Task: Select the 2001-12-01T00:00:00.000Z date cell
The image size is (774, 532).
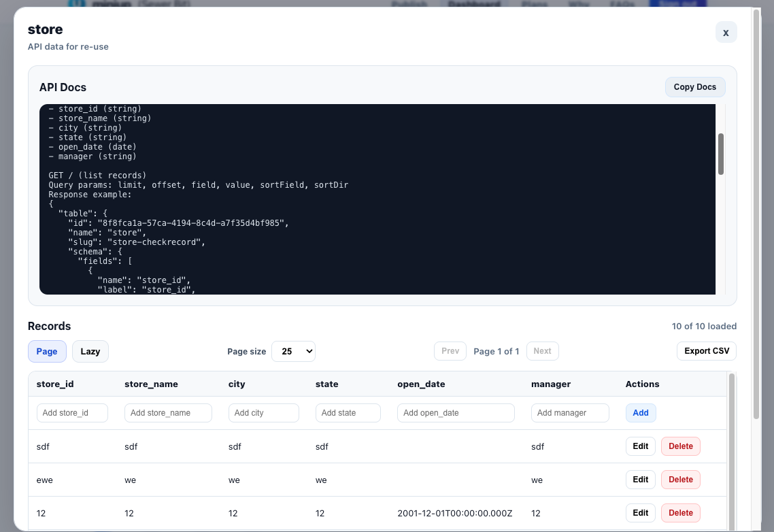Action: pos(454,513)
